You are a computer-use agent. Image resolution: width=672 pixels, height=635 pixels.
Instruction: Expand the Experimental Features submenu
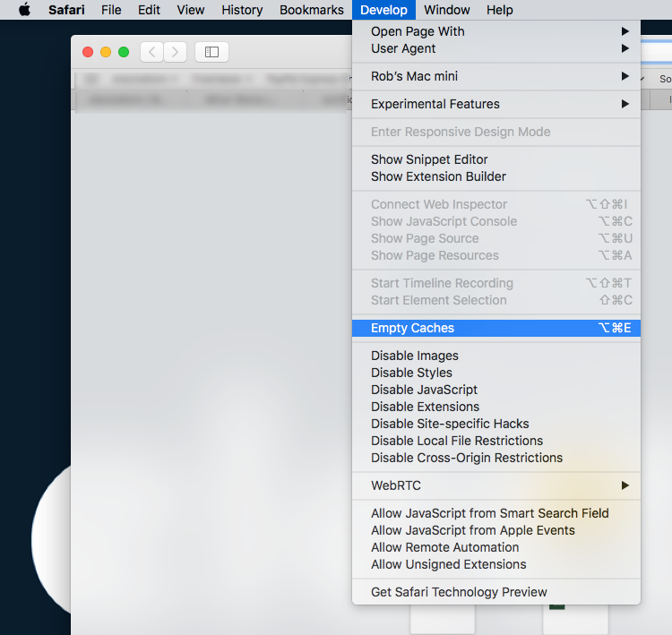496,104
